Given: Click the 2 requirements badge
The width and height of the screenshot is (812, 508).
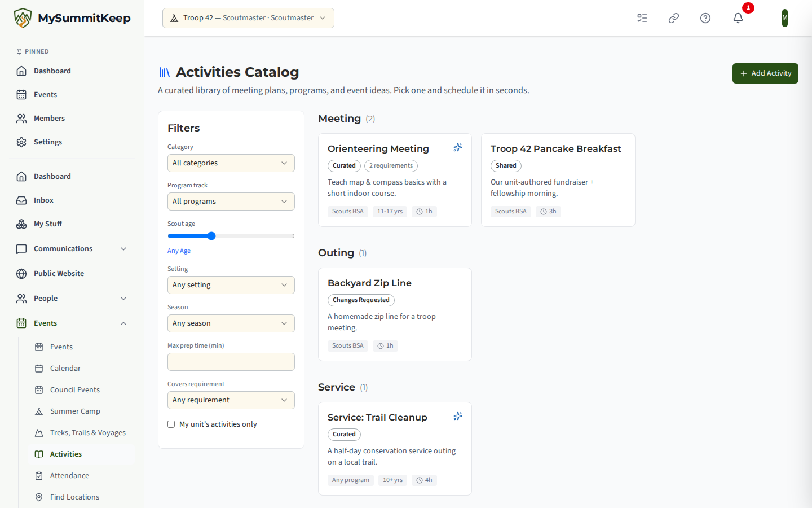Looking at the screenshot, I should [391, 166].
